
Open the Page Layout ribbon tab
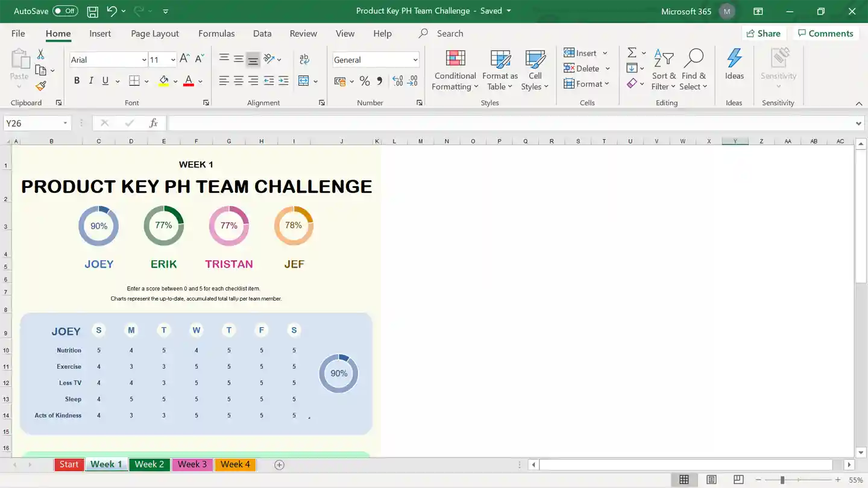(x=155, y=34)
